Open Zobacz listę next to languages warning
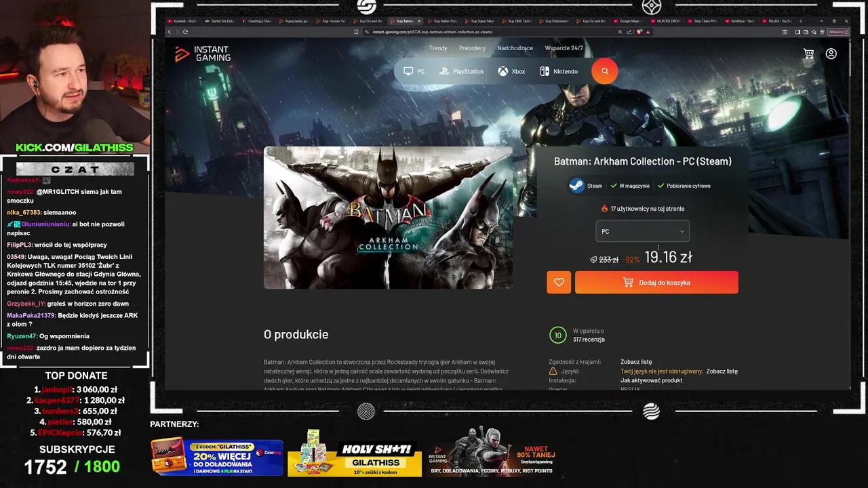The image size is (868, 488). click(722, 371)
